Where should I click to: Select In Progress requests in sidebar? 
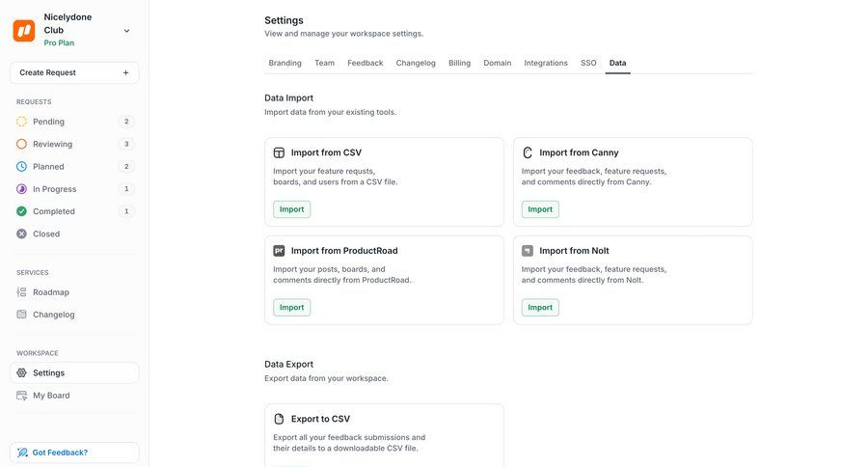click(x=54, y=189)
